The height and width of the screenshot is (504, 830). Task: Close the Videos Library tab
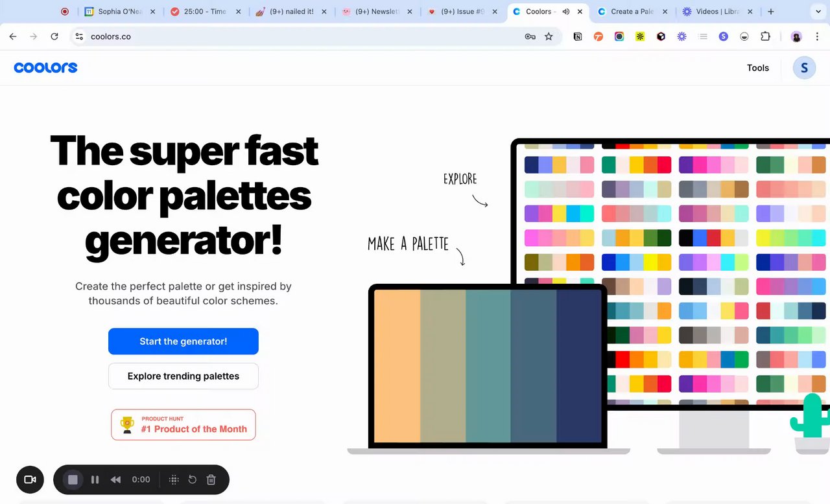(750, 12)
